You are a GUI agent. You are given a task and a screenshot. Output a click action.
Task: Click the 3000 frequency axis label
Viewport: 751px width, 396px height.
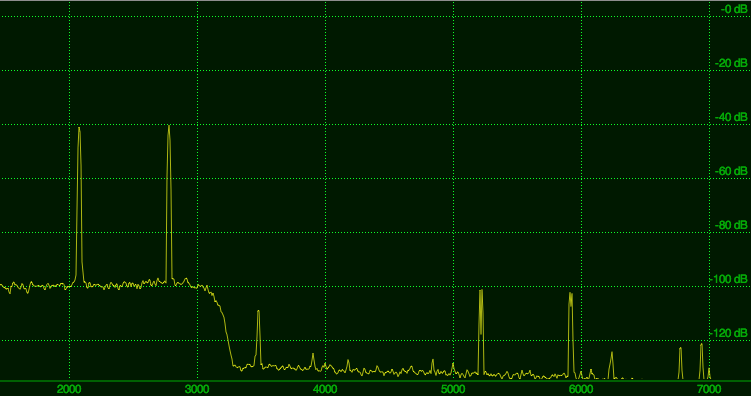click(x=197, y=388)
